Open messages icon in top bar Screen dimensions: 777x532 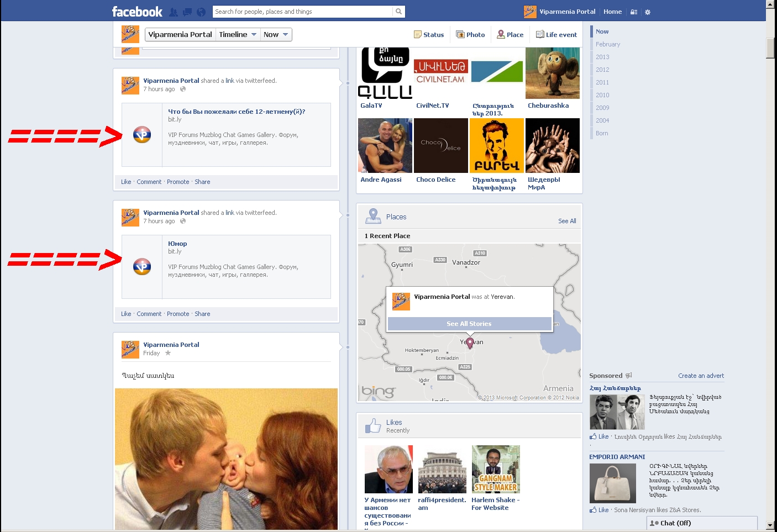(x=187, y=12)
